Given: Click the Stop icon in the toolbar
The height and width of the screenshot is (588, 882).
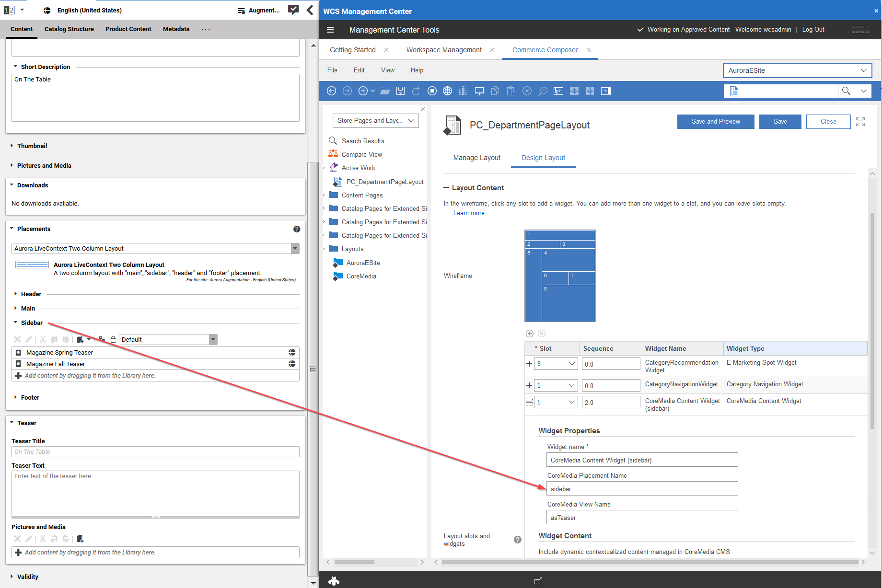Looking at the screenshot, I should (x=432, y=91).
